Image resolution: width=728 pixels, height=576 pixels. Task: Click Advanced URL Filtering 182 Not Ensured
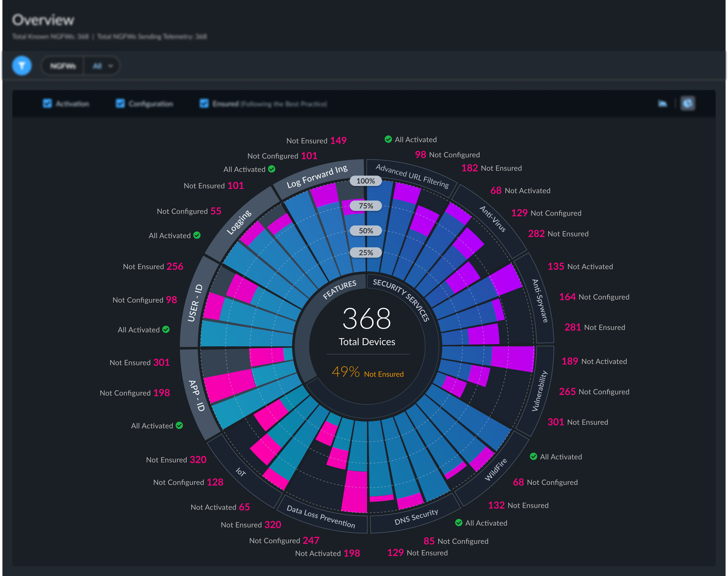coord(491,168)
